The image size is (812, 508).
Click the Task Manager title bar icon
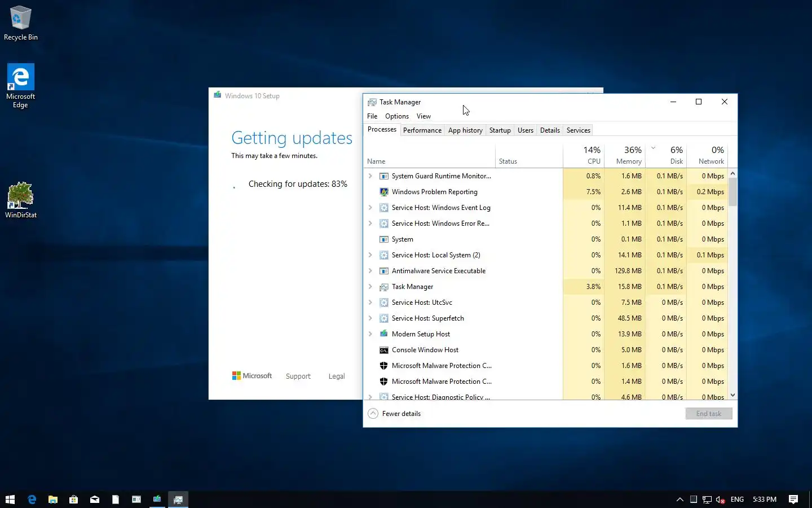tap(372, 102)
